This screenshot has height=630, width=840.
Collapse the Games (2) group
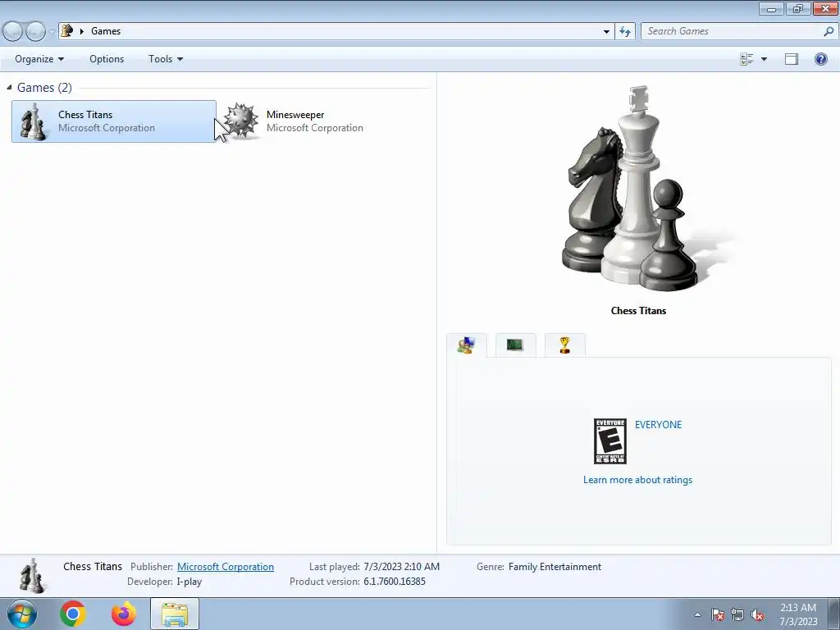tap(9, 87)
